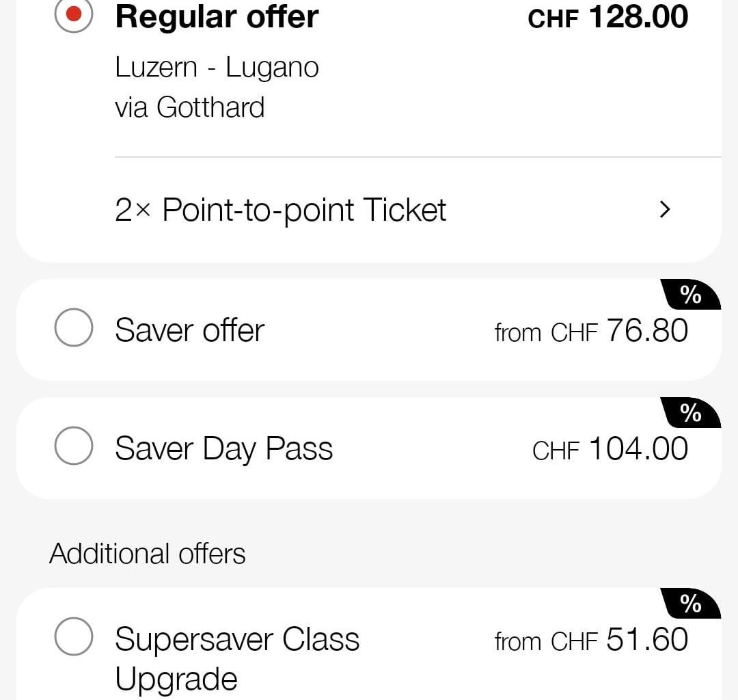Click the from CHF 76.80 price

(591, 331)
